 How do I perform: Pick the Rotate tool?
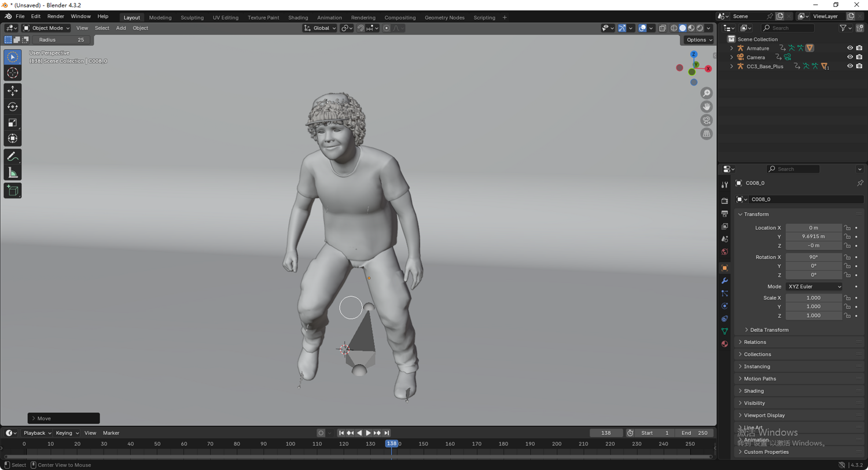pyautogui.click(x=13, y=106)
